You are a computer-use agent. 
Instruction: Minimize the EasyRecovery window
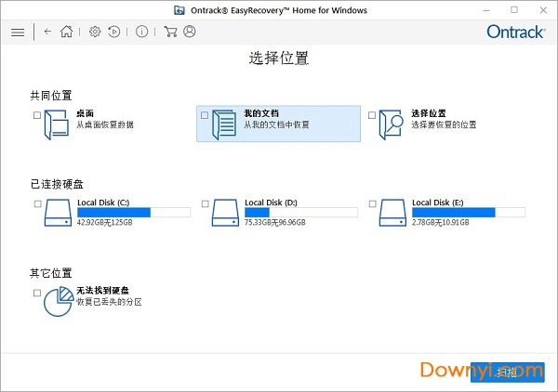pyautogui.click(x=486, y=10)
